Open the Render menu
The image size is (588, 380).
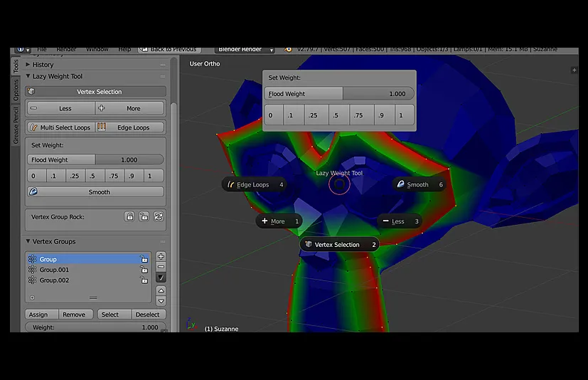click(x=66, y=49)
